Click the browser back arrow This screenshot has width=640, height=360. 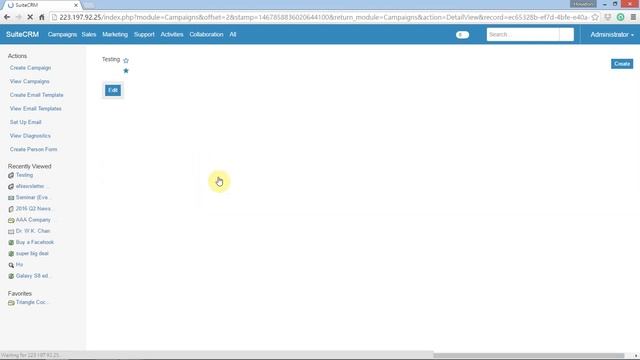(x=7, y=17)
